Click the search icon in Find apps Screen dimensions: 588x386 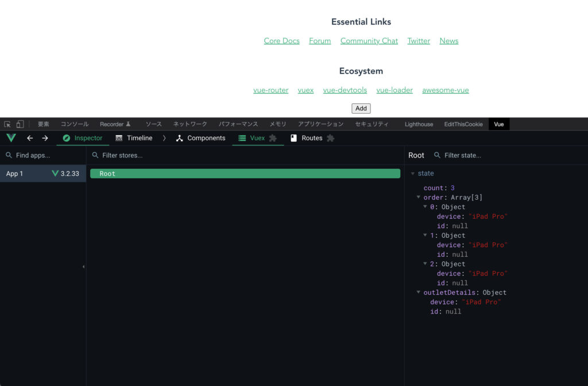pyautogui.click(x=9, y=155)
